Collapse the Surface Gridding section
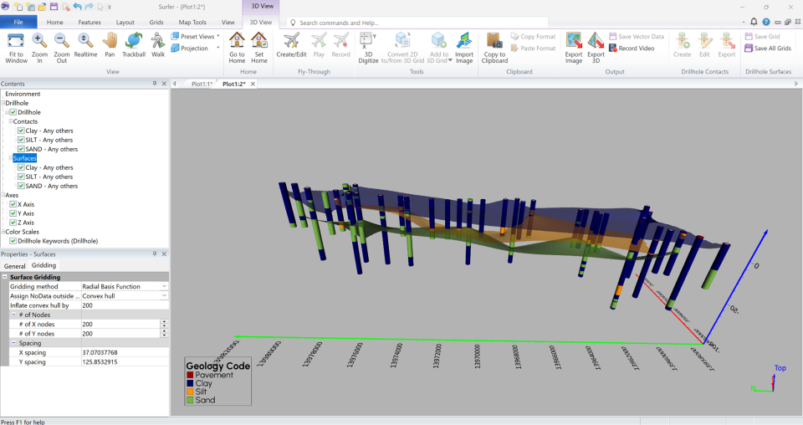The image size is (803, 425). point(5,277)
